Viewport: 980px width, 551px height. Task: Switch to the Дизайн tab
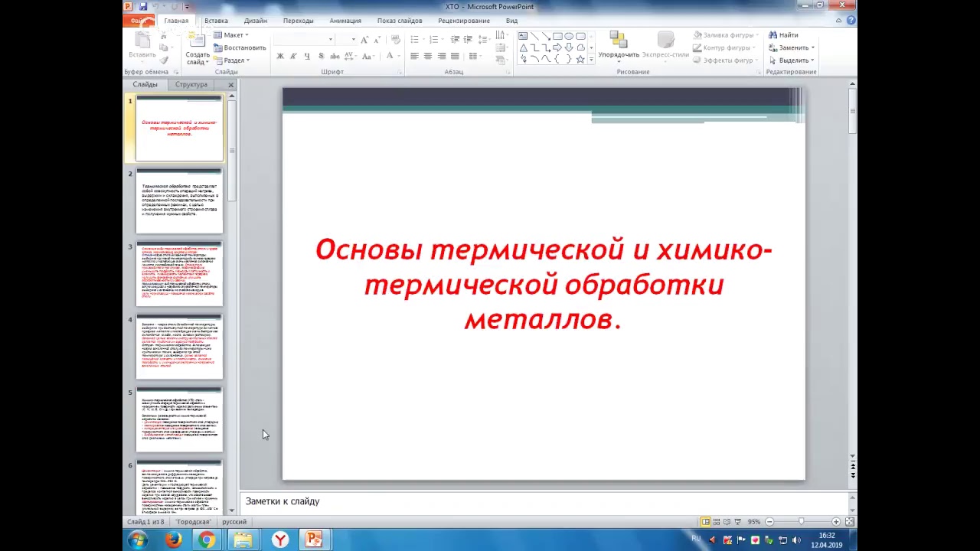point(256,21)
